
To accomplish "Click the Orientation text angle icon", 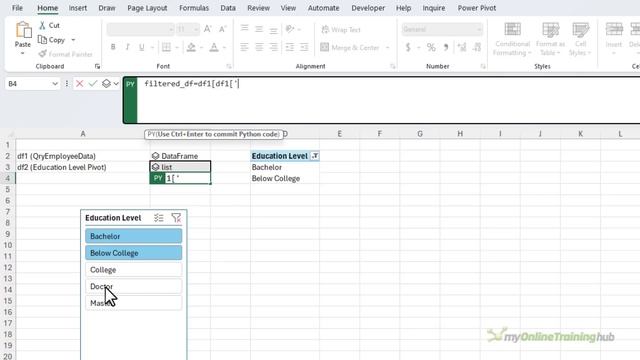I will 290,29.
